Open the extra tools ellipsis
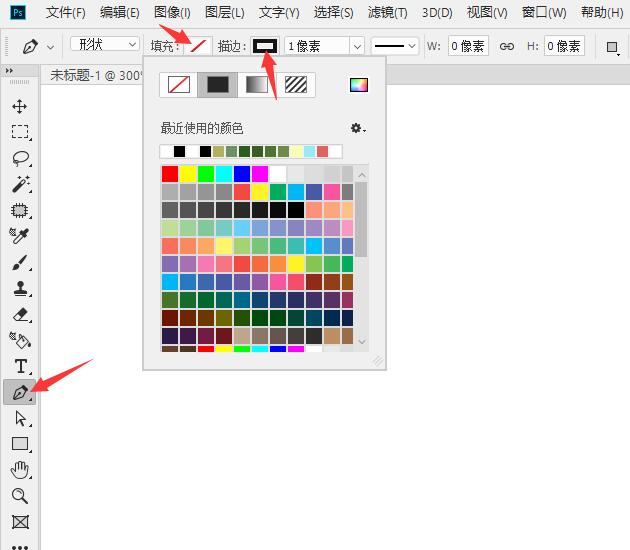The height and width of the screenshot is (550, 630). pos(20,546)
